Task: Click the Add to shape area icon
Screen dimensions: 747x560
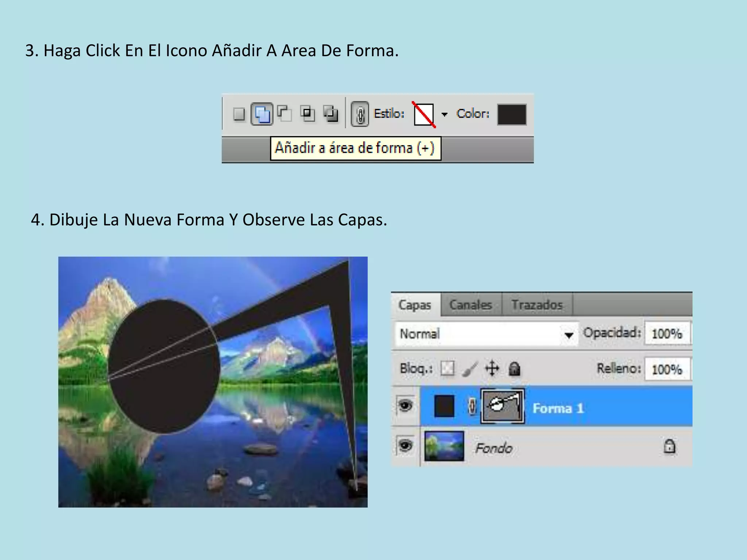Action: coord(262,114)
